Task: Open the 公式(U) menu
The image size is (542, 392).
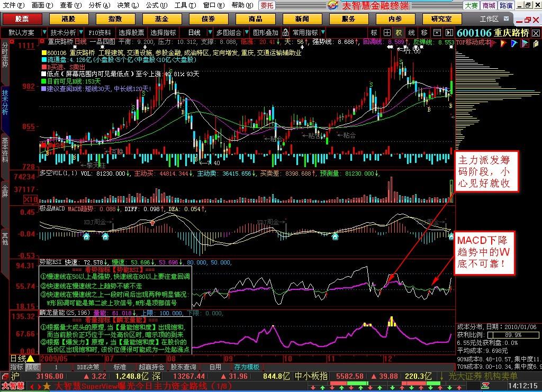Action: tap(156, 5)
